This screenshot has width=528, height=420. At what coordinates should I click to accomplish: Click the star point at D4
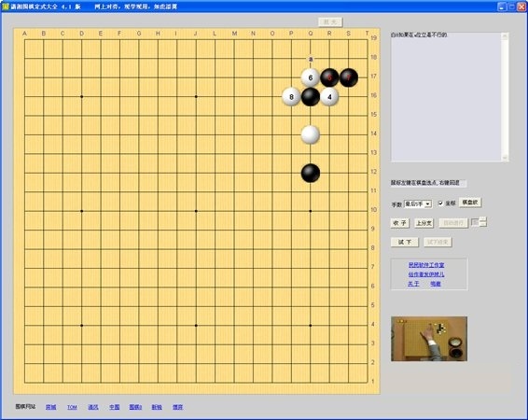pyautogui.click(x=81, y=326)
